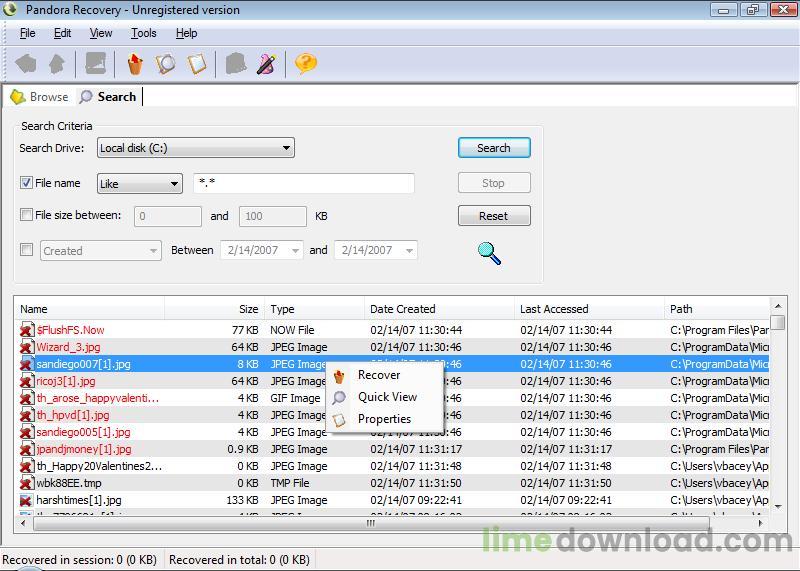Image resolution: width=800 pixels, height=571 pixels.
Task: Click deleted file icon beside $FlushFS.Now
Action: tap(27, 330)
